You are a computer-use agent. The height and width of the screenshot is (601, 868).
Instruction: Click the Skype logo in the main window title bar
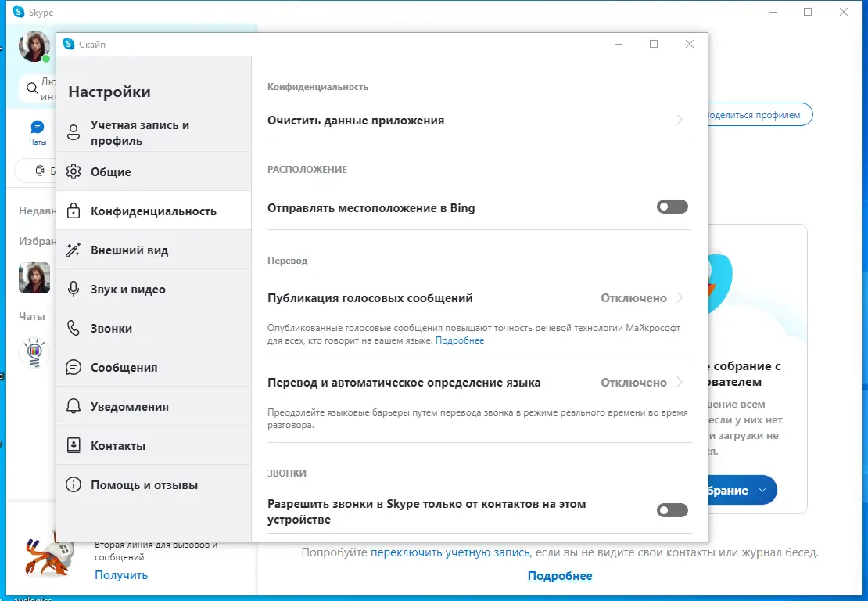pos(18,12)
